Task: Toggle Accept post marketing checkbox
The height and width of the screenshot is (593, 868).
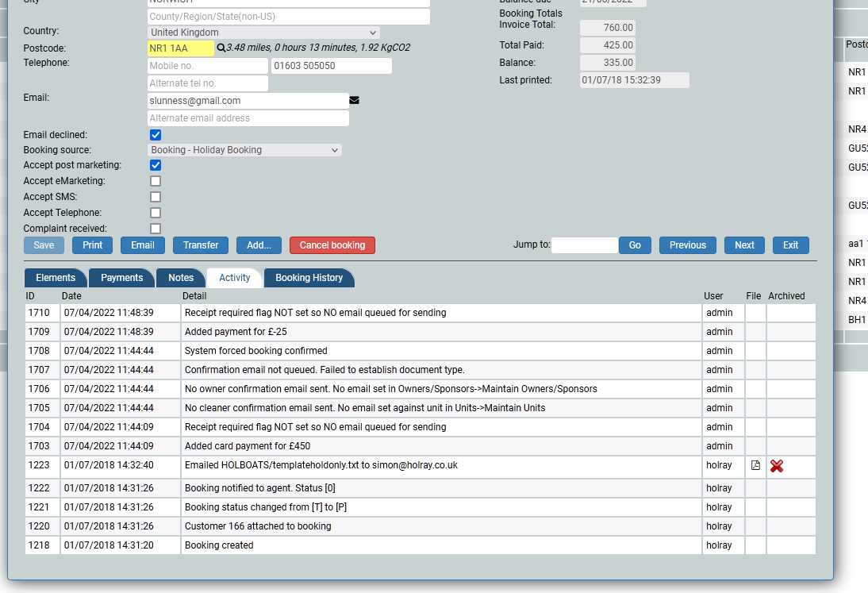Action: tap(156, 165)
